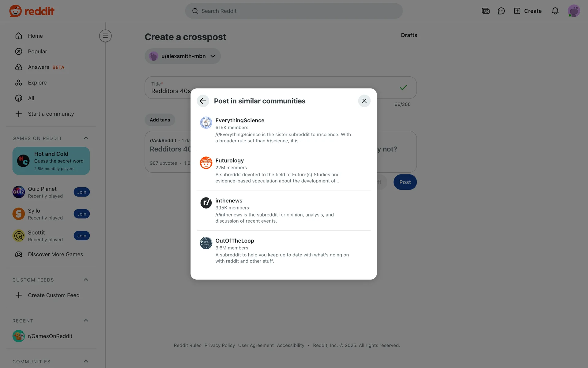Focus the Search Reddit field
Image resolution: width=588 pixels, height=368 pixels.
point(294,11)
